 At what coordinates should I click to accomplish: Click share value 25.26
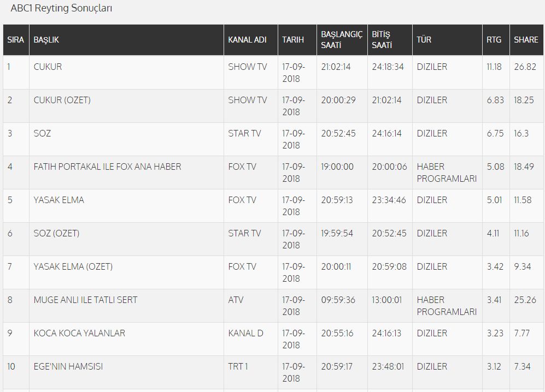click(525, 300)
